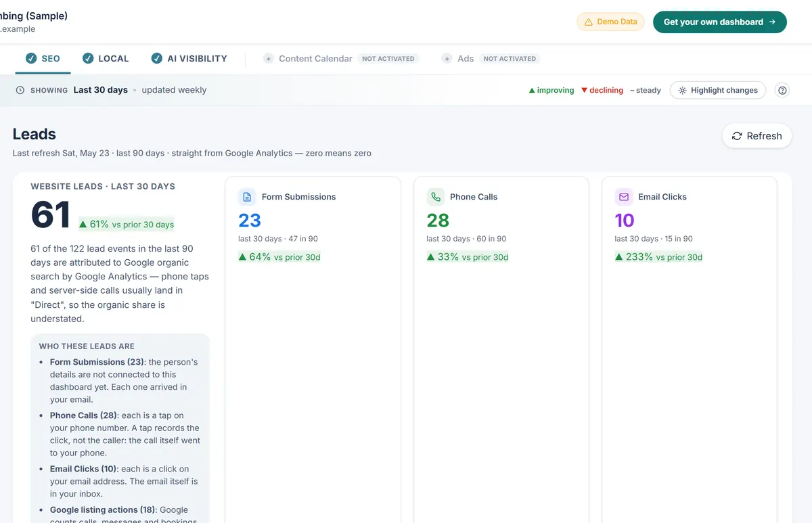Open the Phone Calls card title
Viewport: 812px width, 523px height.
(x=474, y=197)
